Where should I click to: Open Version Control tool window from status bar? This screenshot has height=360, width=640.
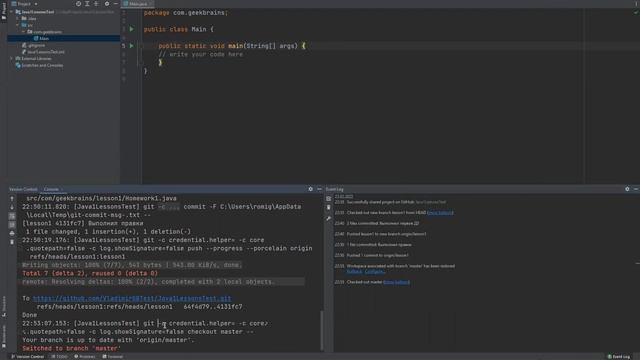pyautogui.click(x=27, y=357)
